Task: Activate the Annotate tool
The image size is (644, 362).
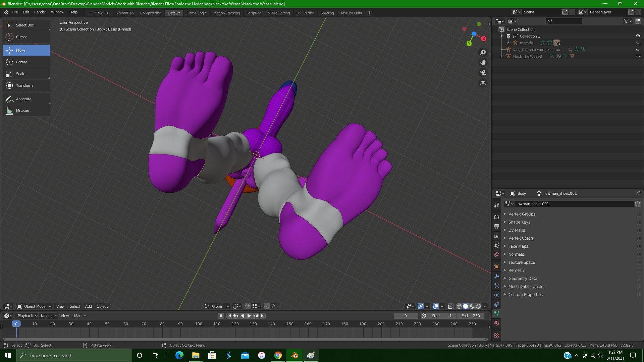Action: [x=26, y=99]
